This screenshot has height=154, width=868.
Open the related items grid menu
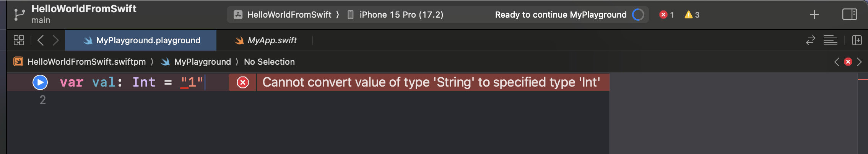point(19,40)
